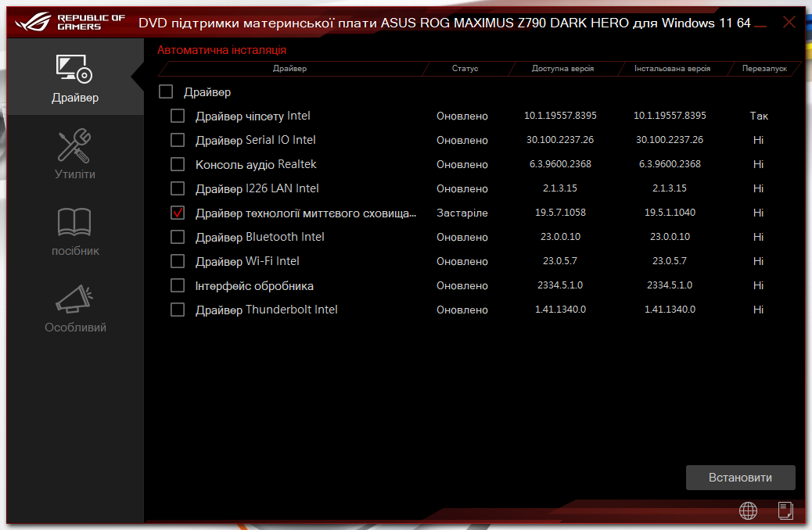The image size is (812, 530).
Task: Toggle the master Драйвер select-all checkbox
Action: tap(165, 91)
